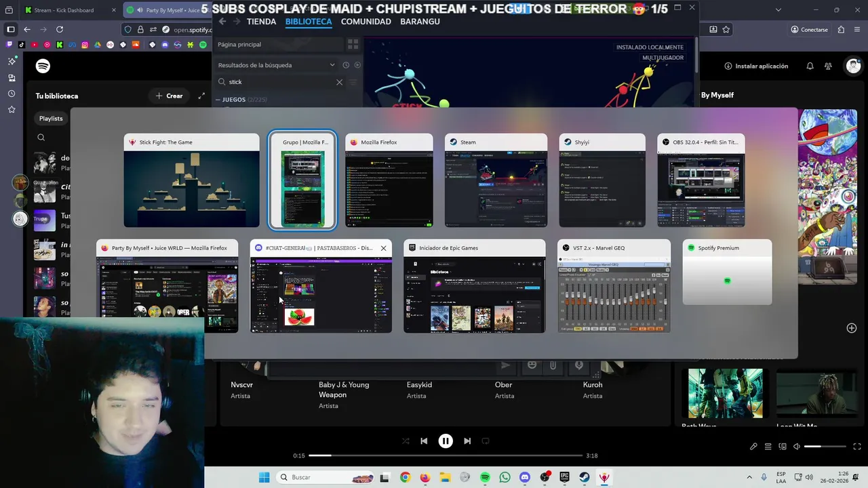Open Firefox extensions puzzle icon
This screenshot has height=488, width=868.
(x=841, y=29)
